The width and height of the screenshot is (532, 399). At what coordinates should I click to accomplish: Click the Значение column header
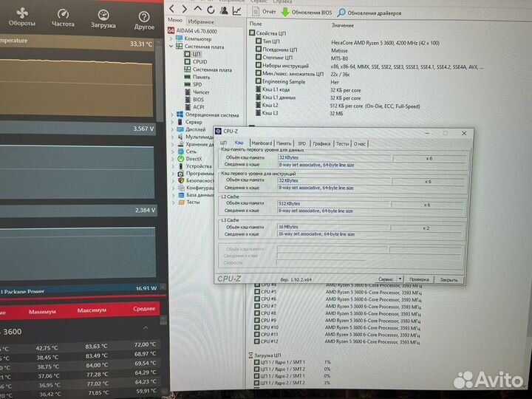pyautogui.click(x=343, y=25)
